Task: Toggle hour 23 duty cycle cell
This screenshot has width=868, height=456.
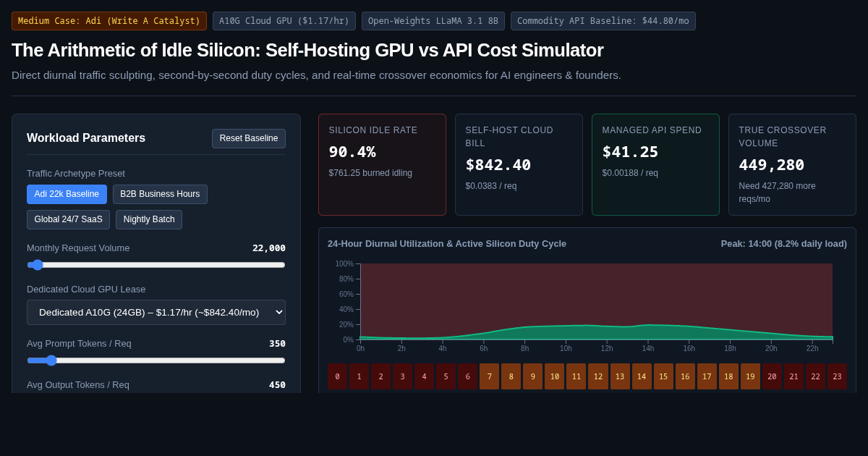Action: [x=837, y=376]
